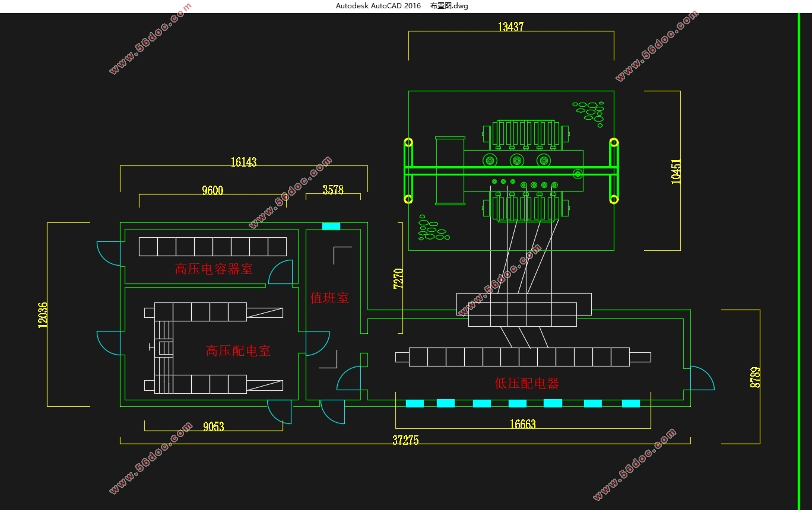The image size is (812, 510).
Task: Click the 布置图.dwg file name in title bar
Action: point(449,6)
